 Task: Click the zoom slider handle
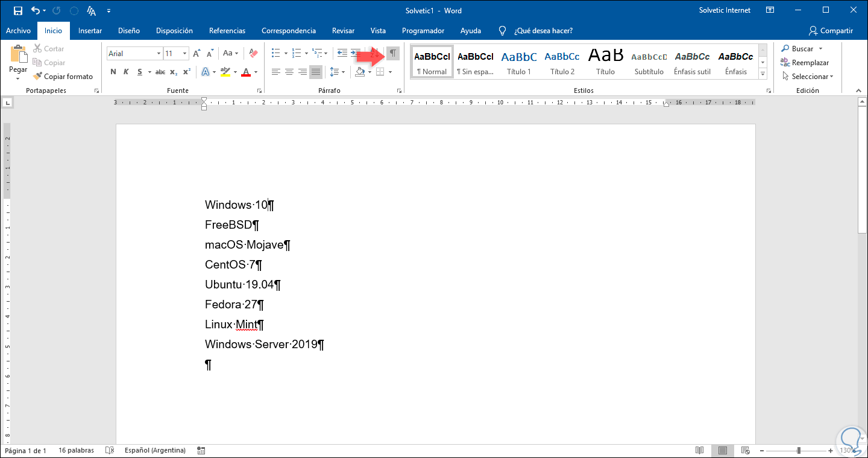coord(799,451)
